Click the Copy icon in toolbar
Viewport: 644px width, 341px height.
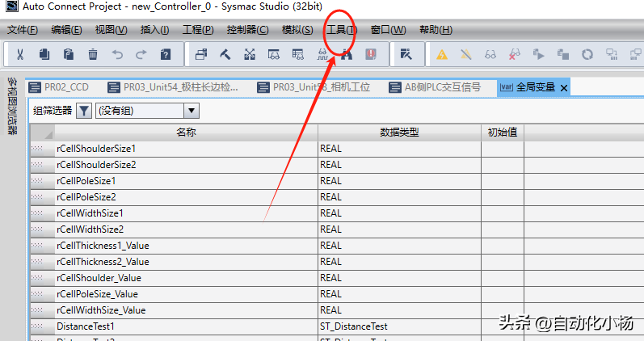point(44,55)
